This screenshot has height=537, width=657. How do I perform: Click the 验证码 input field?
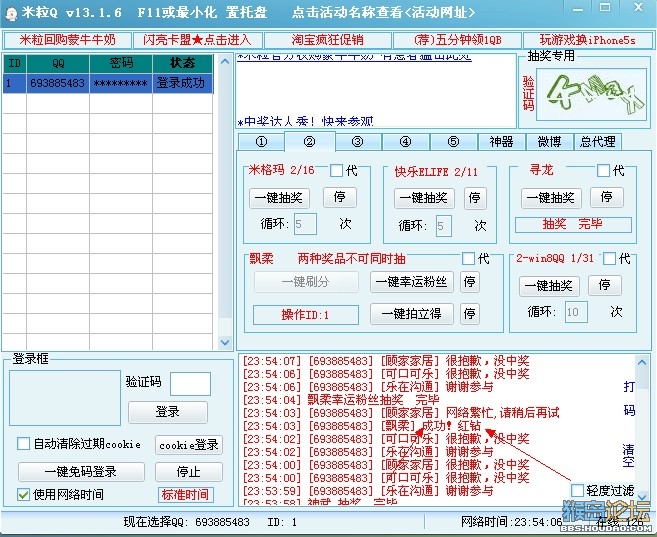tap(191, 384)
